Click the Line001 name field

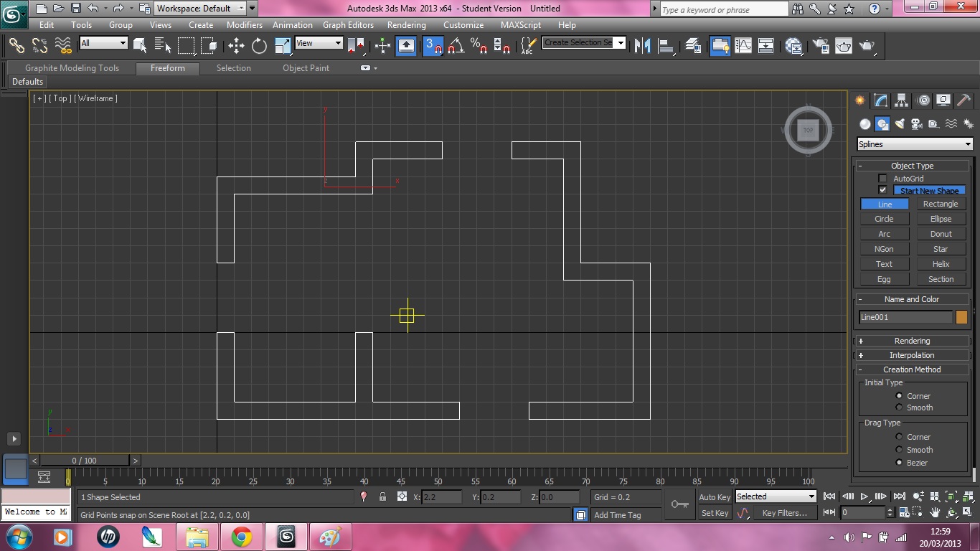tap(905, 317)
